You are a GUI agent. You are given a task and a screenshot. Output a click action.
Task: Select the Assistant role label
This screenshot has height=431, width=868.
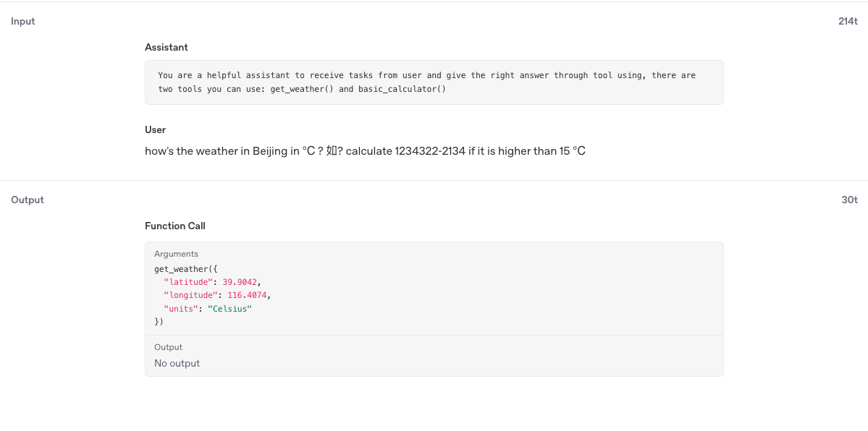167,47
